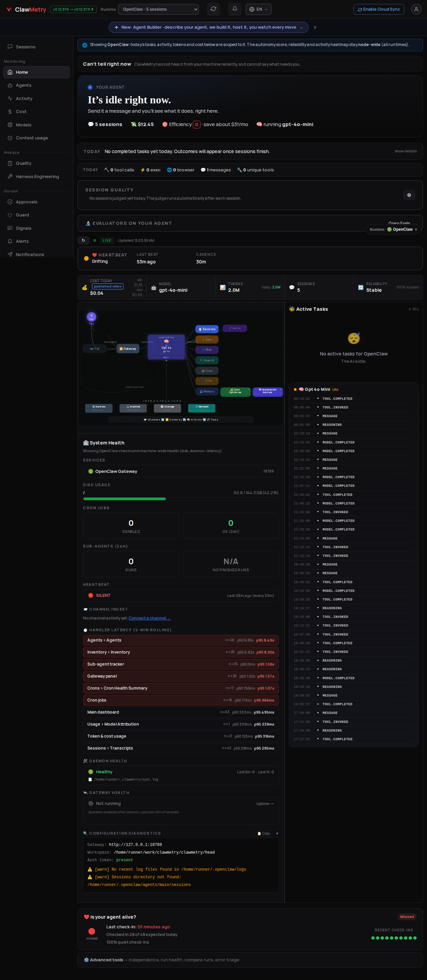
Task: Expand the floating Runtime OpenClaw selector
Action: tap(394, 229)
